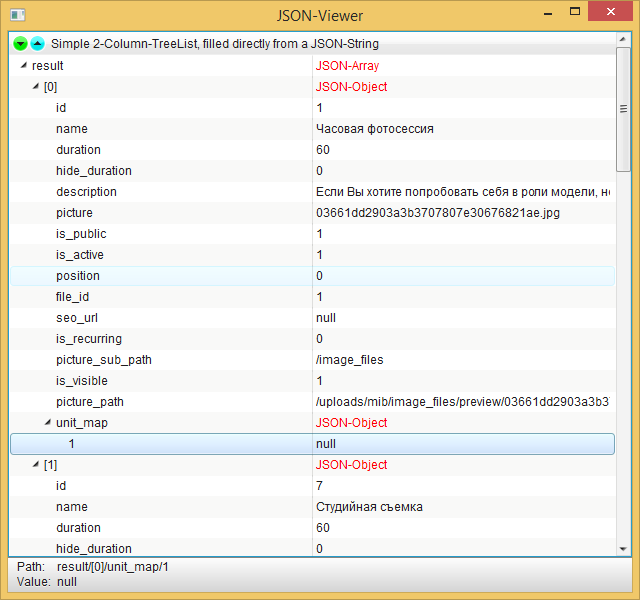Click the Студийная съемка name value
This screenshot has width=640, height=600.
(x=369, y=507)
